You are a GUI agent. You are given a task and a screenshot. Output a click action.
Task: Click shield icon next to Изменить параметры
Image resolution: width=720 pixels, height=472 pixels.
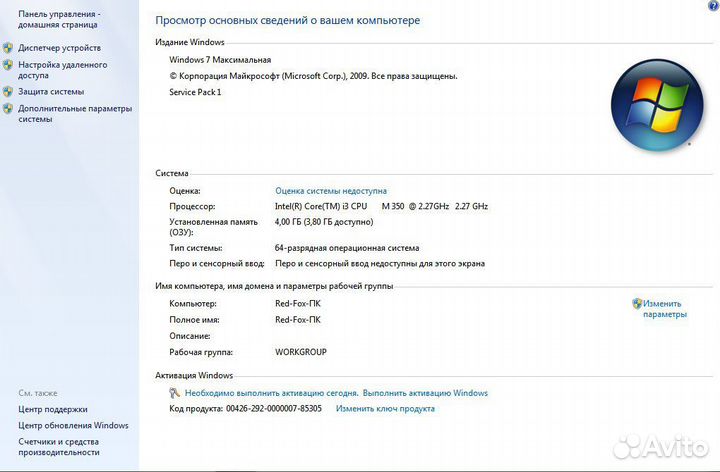tap(636, 303)
